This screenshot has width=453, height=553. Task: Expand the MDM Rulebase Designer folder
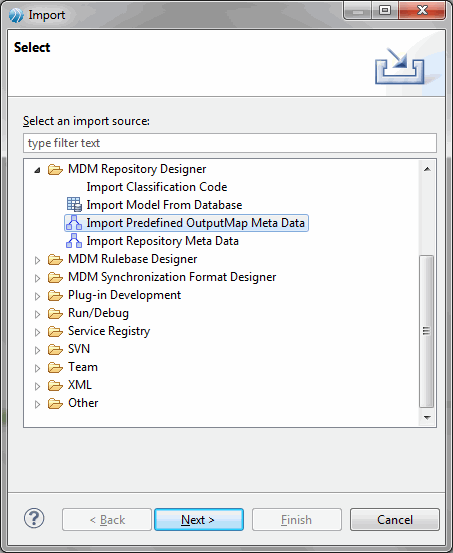point(37,260)
